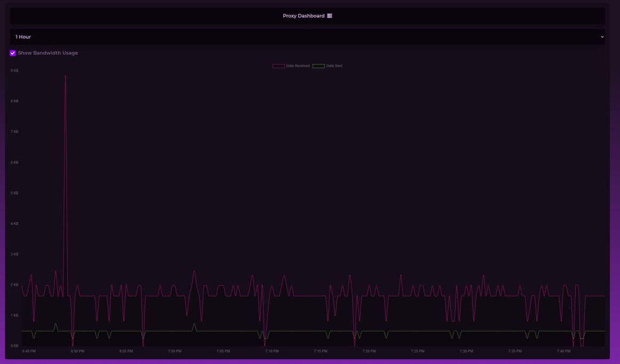This screenshot has width=620, height=364.
Task: Click the 4 KB axis label
Action: coord(14,223)
